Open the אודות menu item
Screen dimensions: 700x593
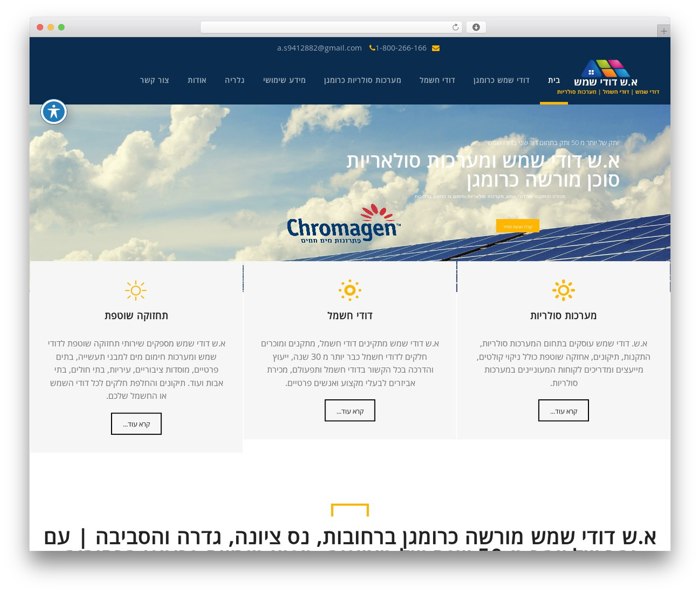point(197,80)
